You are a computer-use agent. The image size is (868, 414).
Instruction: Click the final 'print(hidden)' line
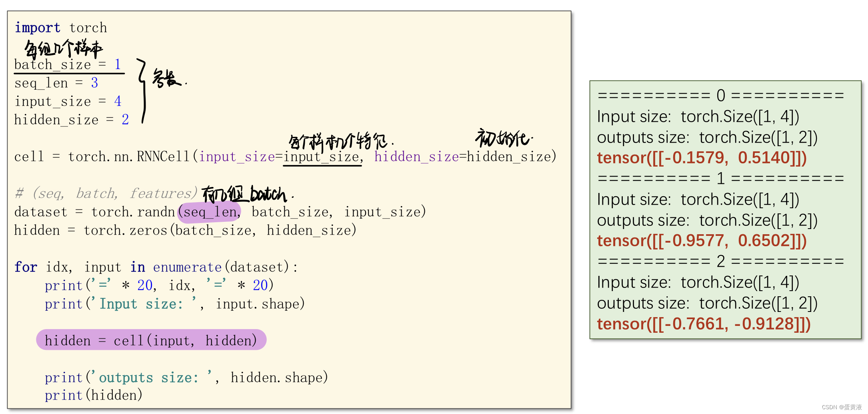tap(94, 396)
